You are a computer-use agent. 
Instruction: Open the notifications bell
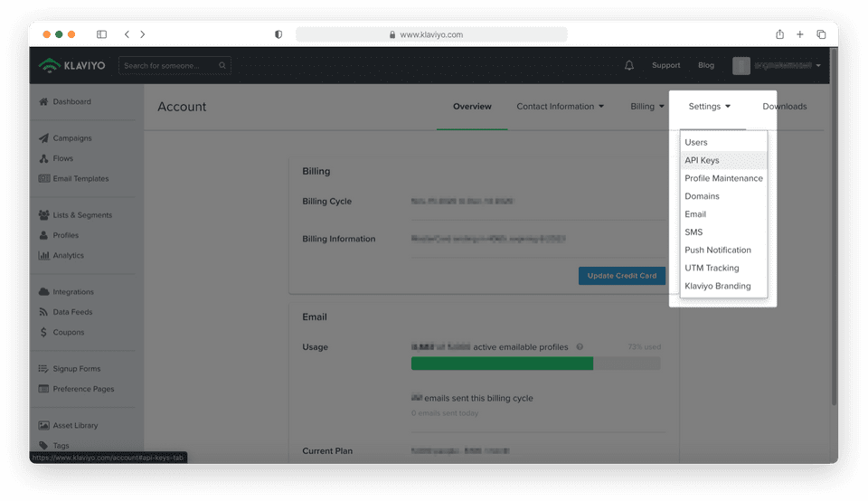(629, 65)
